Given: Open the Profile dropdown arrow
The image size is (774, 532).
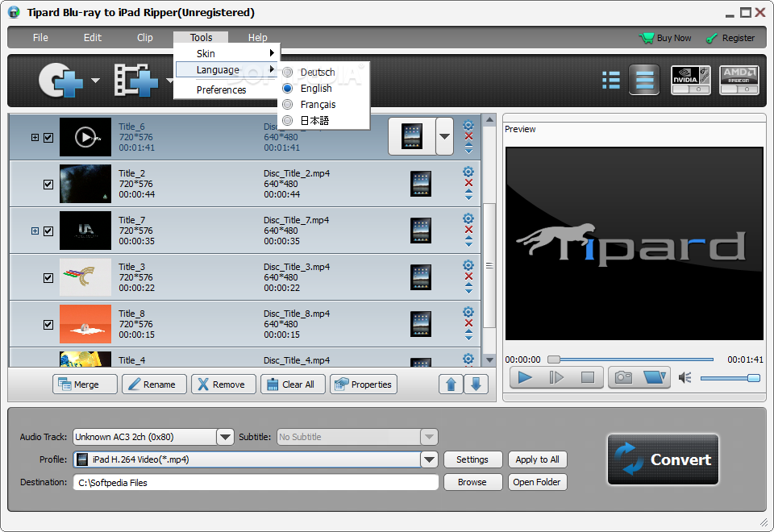Looking at the screenshot, I should coord(429,459).
